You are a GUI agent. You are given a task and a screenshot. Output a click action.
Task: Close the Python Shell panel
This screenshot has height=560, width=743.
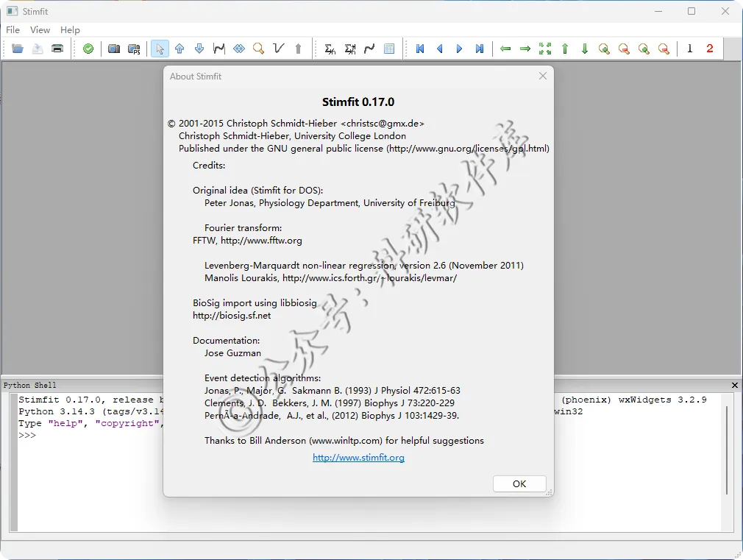(x=734, y=385)
